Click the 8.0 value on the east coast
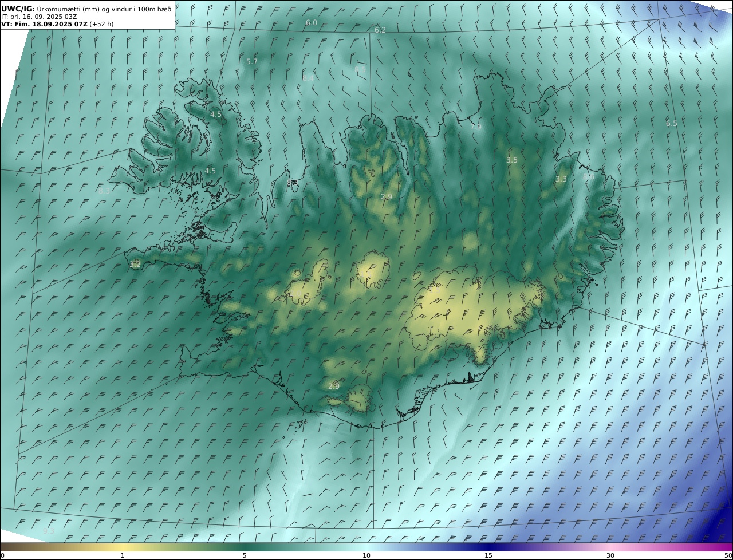733x560 pixels. 588,178
